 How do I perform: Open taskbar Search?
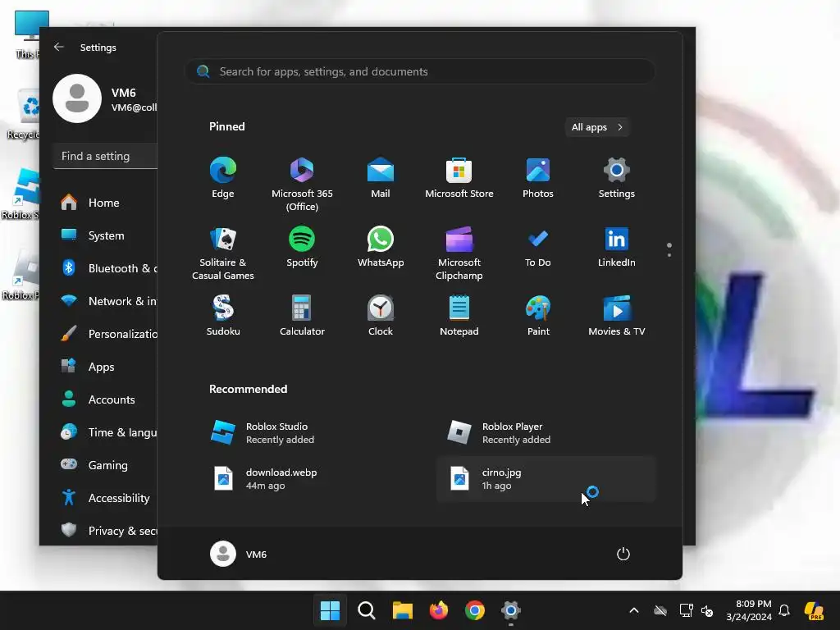367,610
